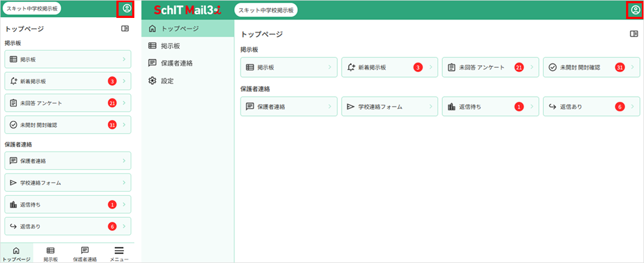Select 保護者連絡 in the desktop left sidebar
This screenshot has width=644, height=263.
click(x=176, y=63)
